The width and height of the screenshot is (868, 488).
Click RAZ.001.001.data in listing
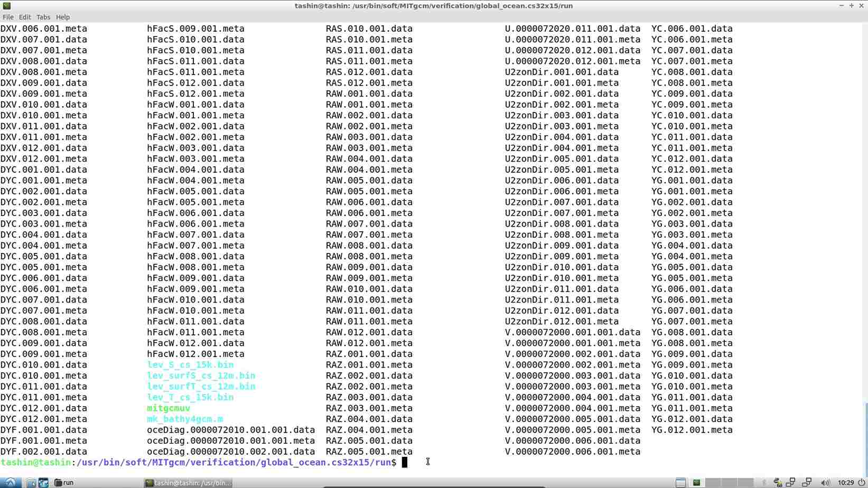[369, 354]
